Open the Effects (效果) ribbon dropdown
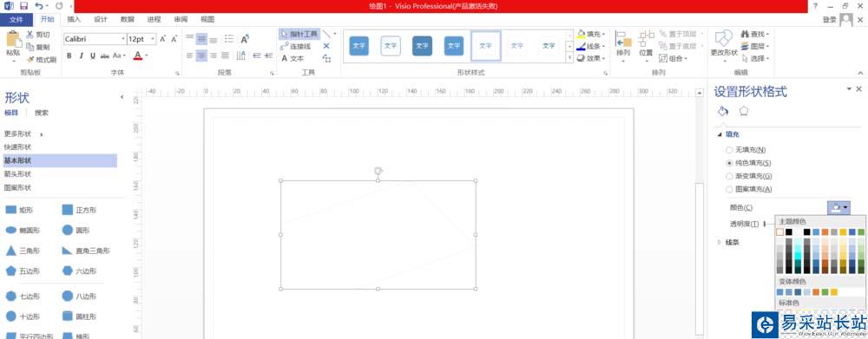Screen dimensions: 868x339 591,59
